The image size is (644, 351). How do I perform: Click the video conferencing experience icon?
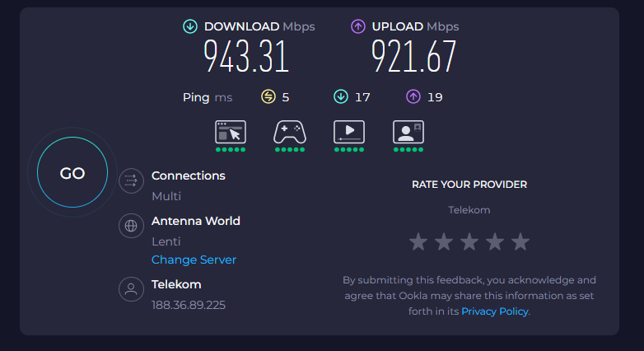tap(408, 132)
